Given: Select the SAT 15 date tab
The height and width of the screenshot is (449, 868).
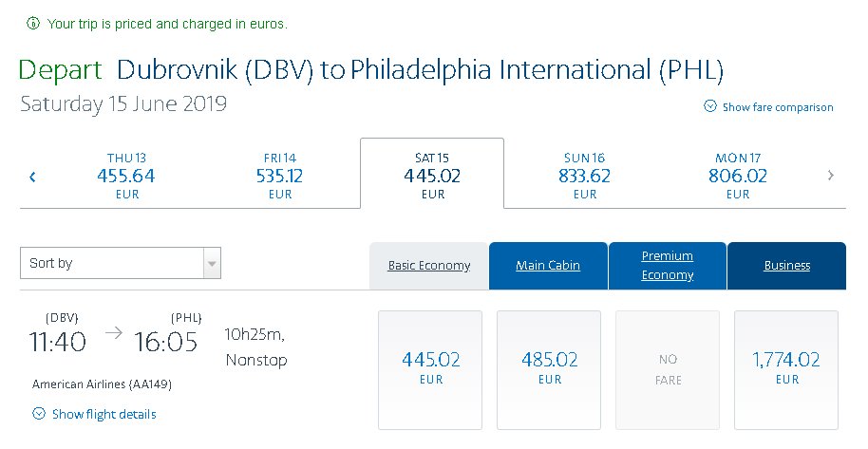Looking at the screenshot, I should 432,174.
